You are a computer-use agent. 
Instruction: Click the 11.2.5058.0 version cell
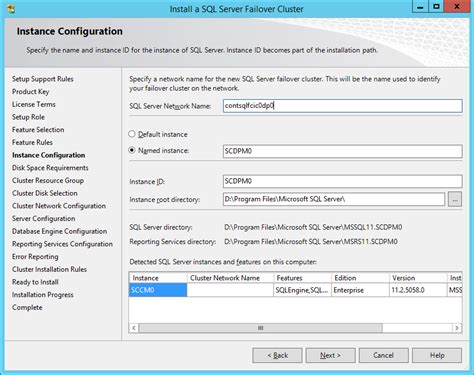[x=418, y=290]
